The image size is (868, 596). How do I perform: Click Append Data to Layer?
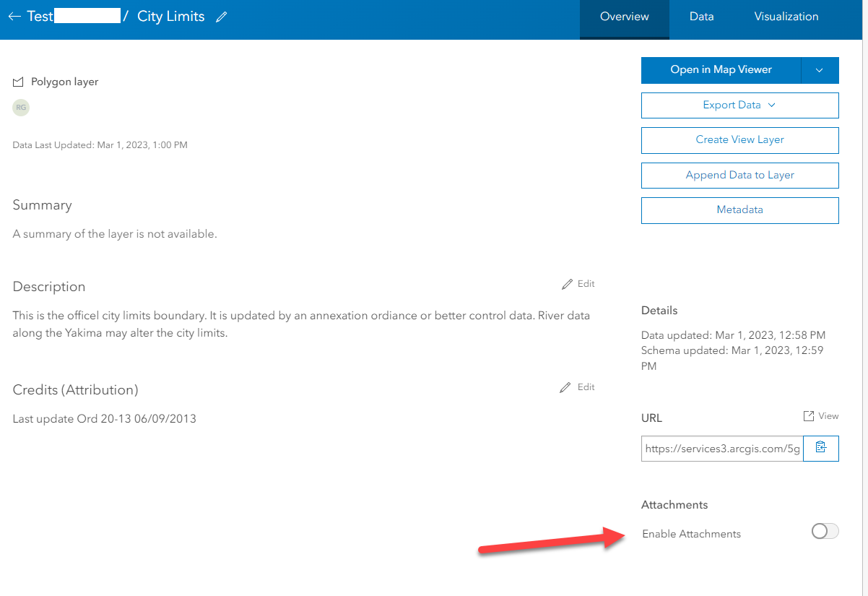(739, 175)
